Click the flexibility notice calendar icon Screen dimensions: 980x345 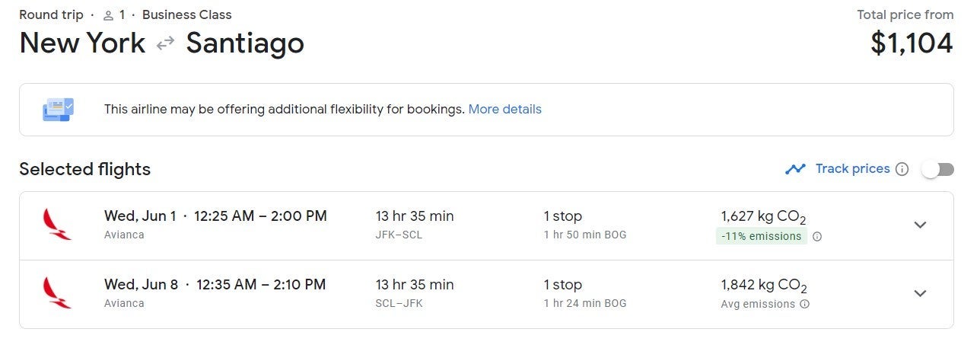[58, 110]
